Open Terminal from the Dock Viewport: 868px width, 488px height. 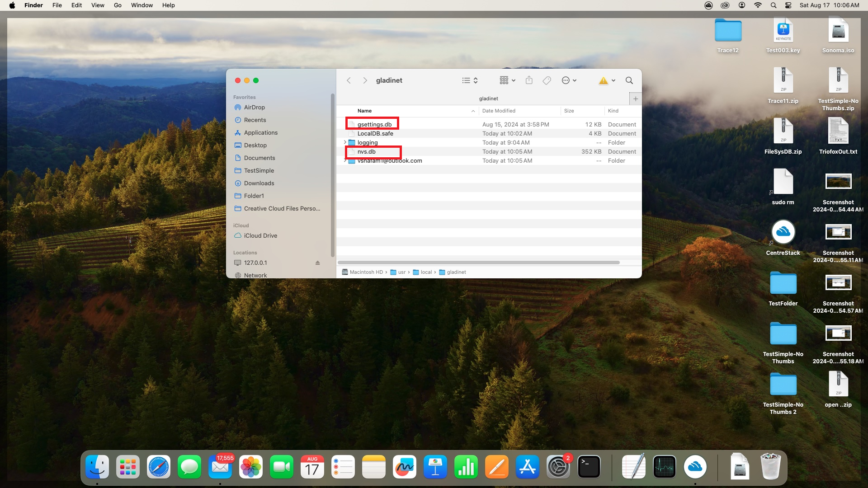click(589, 467)
